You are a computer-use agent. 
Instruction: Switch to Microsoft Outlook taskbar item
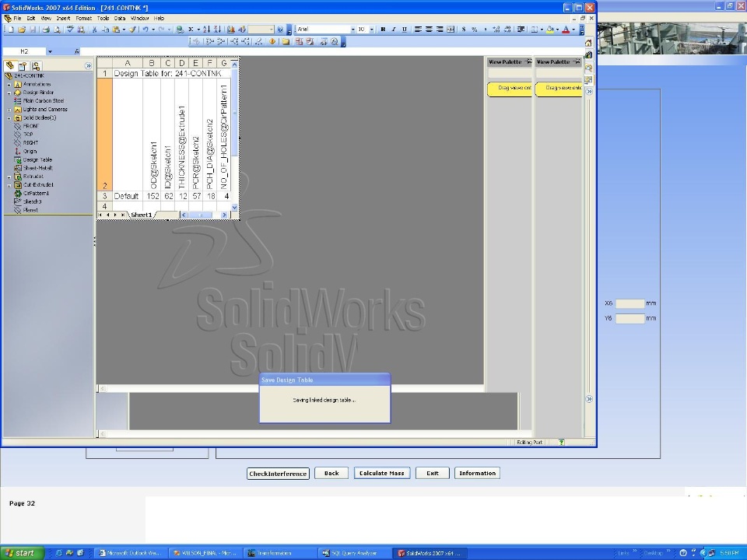pos(130,553)
